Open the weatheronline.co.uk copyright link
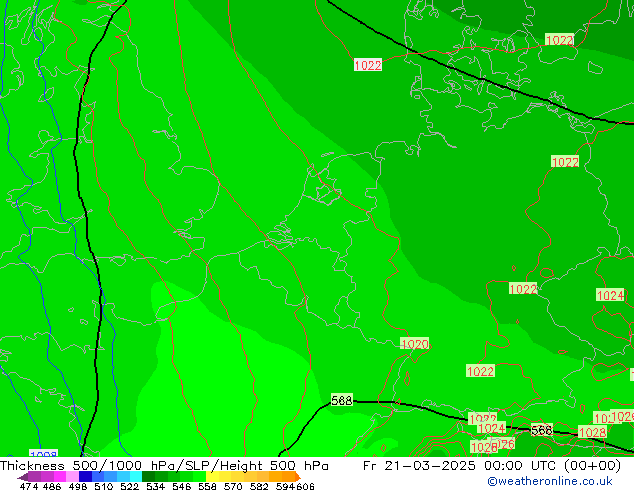This screenshot has height=490, width=634. click(x=549, y=481)
